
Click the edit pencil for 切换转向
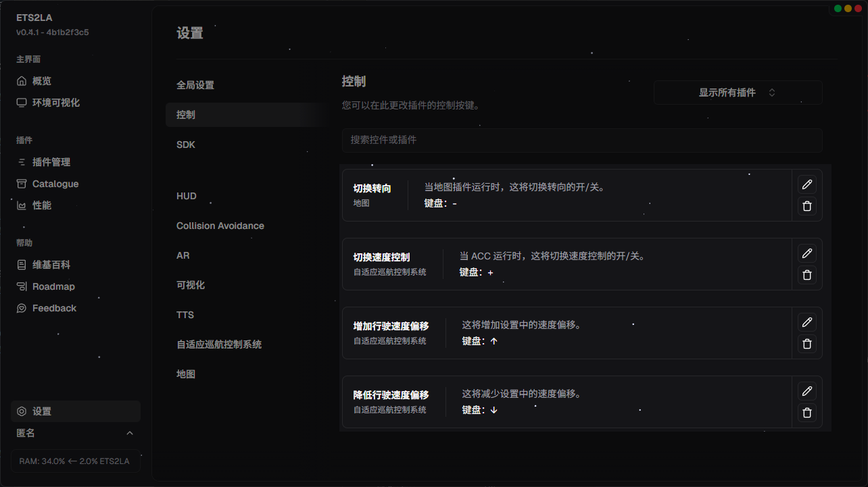coord(806,184)
